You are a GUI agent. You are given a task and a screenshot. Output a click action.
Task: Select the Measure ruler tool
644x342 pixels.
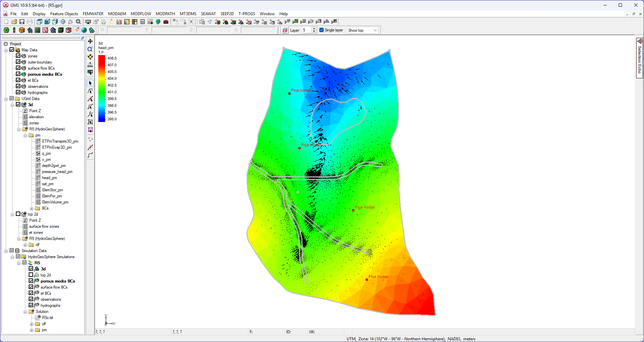point(90,65)
